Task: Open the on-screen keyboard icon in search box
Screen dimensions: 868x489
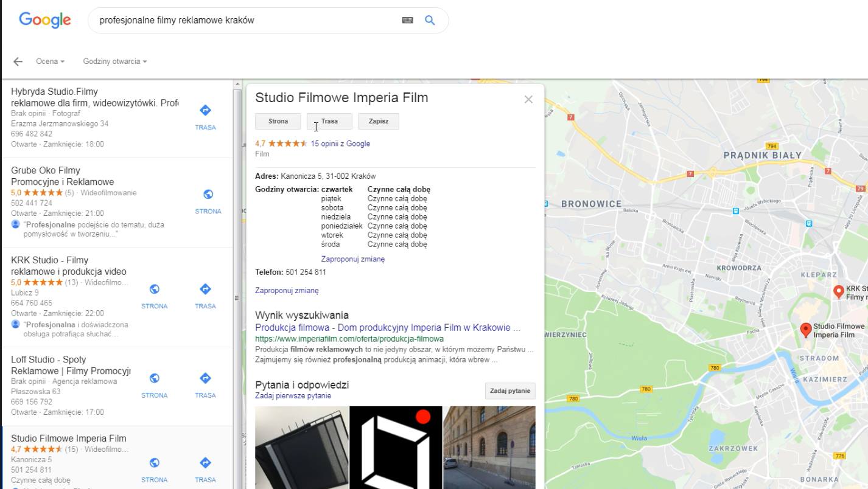Action: click(x=408, y=20)
